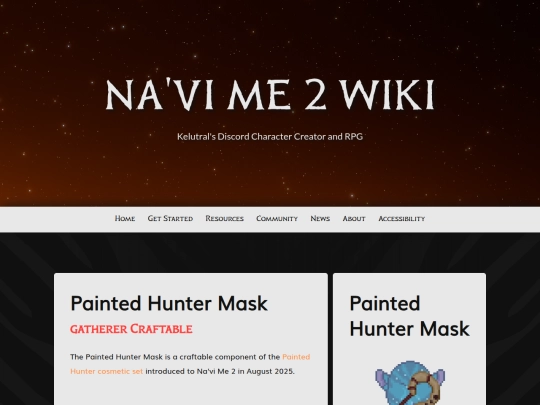Follow the Painted Hunter cosmetic set link
The height and width of the screenshot is (405, 540).
click(x=190, y=364)
